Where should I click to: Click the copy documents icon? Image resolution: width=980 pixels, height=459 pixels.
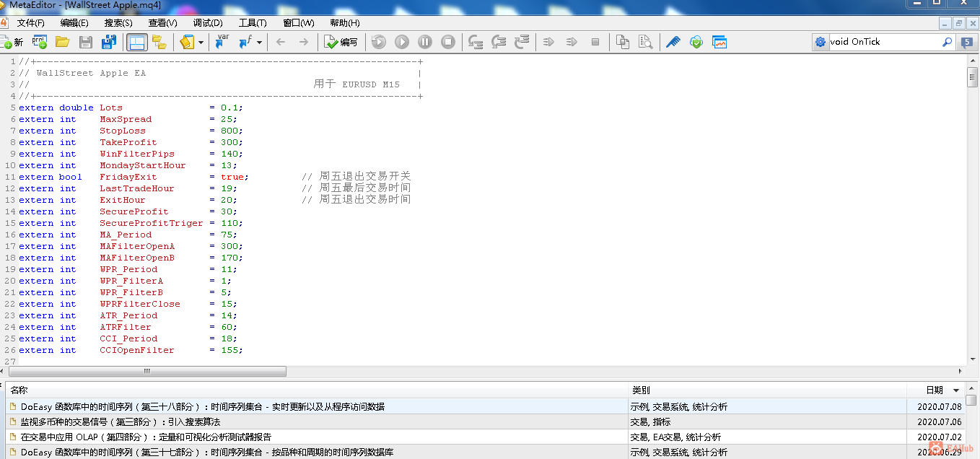(623, 42)
